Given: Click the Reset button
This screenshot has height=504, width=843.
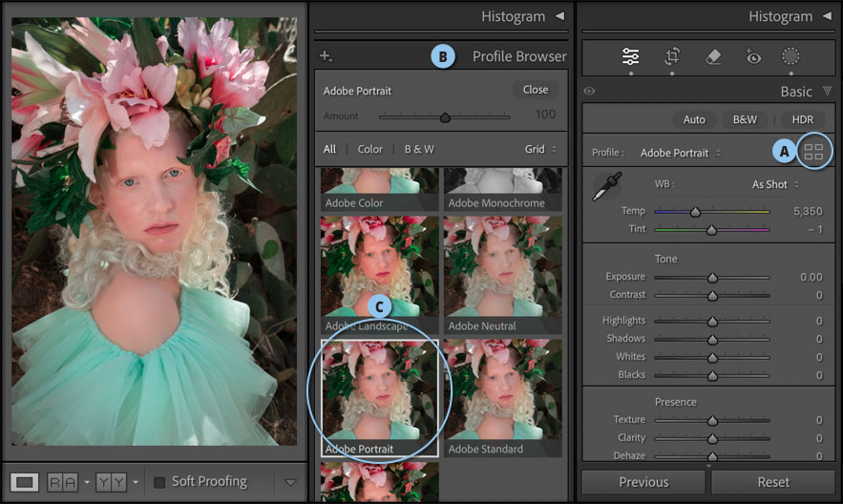Looking at the screenshot, I should tap(773, 482).
